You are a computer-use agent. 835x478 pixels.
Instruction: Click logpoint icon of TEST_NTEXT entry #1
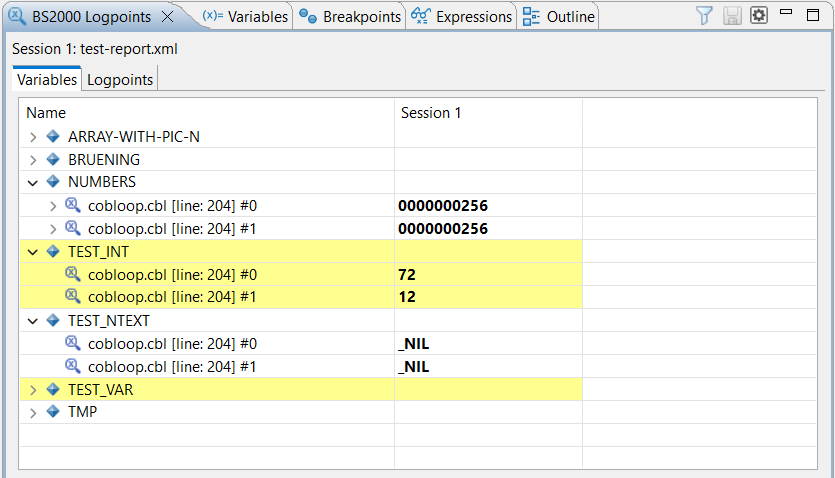click(x=73, y=366)
